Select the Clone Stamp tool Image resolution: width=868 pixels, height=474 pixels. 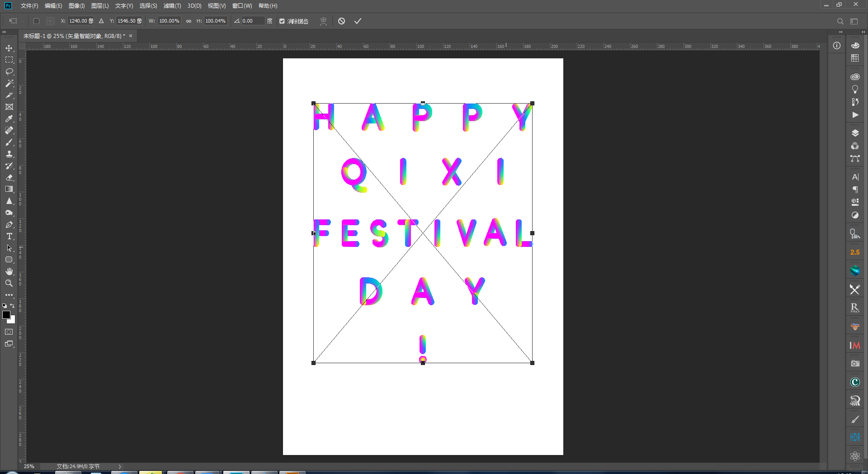point(9,154)
